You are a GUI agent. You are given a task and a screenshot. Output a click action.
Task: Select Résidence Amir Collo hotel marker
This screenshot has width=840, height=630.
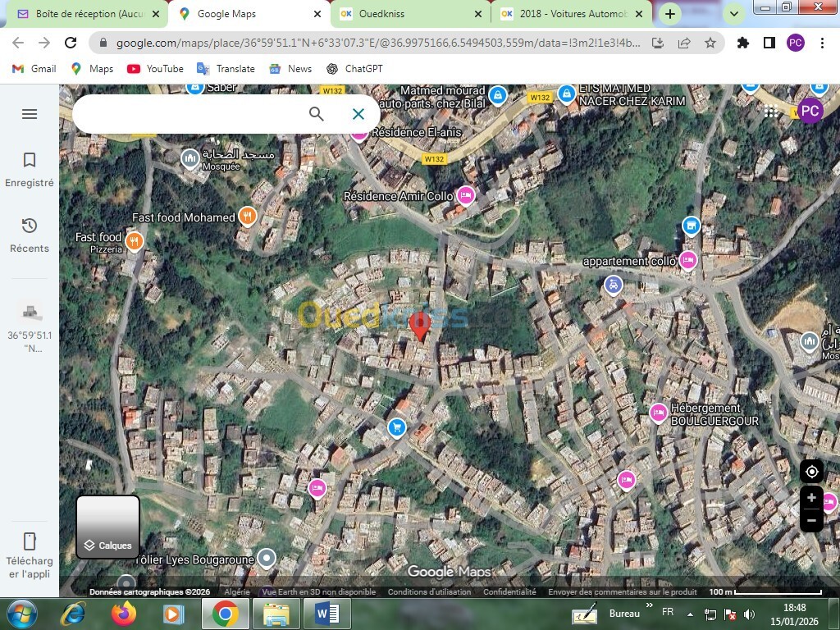466,195
